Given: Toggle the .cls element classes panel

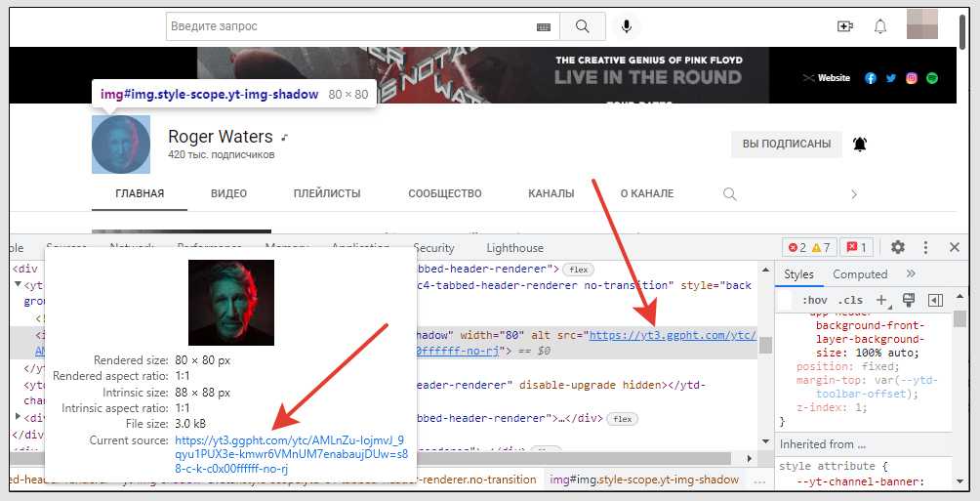Looking at the screenshot, I should click(851, 300).
